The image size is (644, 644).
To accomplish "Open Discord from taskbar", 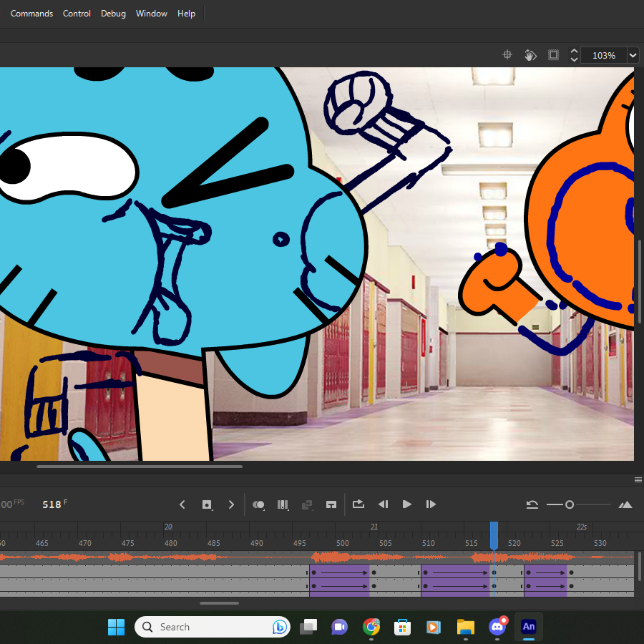I will click(497, 627).
